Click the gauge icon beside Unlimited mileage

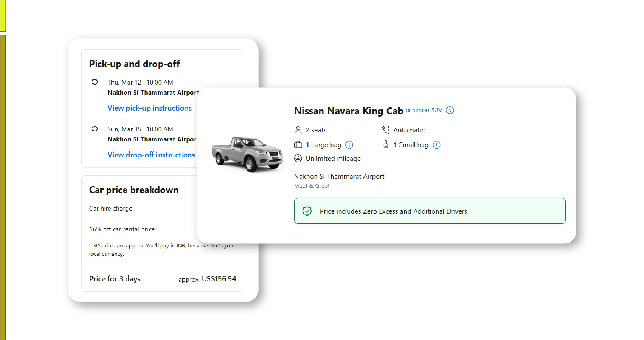click(x=298, y=158)
